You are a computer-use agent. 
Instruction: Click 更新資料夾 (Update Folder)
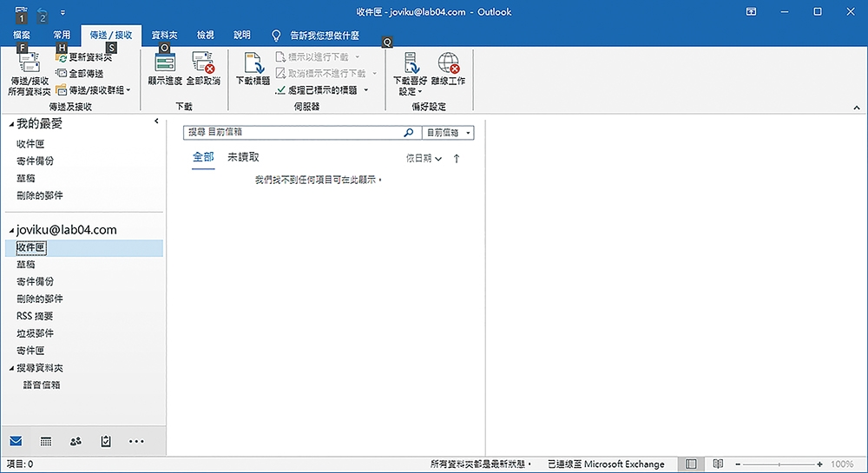click(x=83, y=57)
